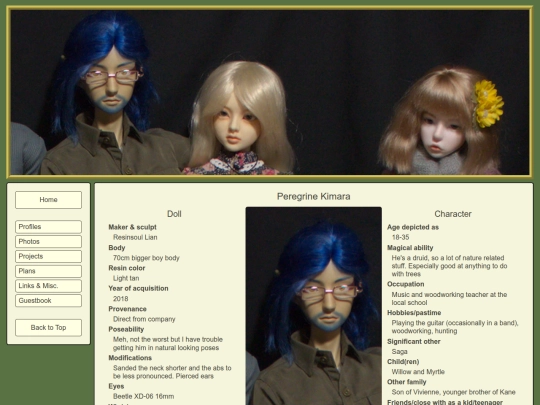Select the acquisition year 2018
540x405 pixels.
point(121,299)
